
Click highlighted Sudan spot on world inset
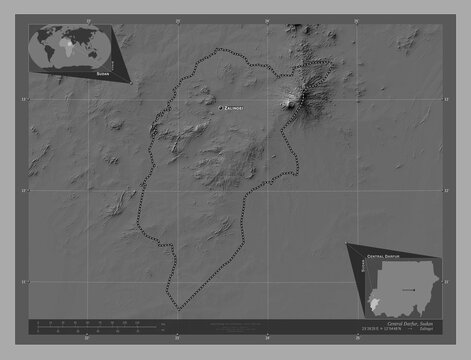click(x=69, y=43)
